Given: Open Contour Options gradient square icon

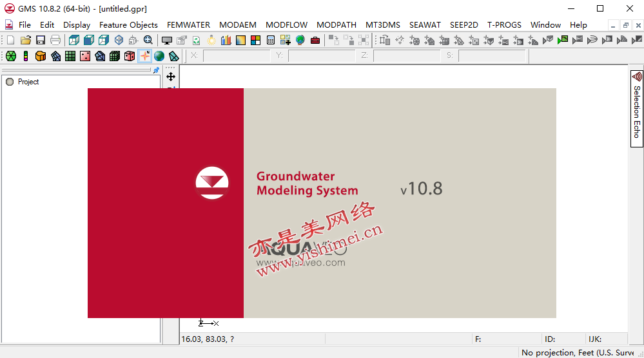Looking at the screenshot, I should (240, 40).
